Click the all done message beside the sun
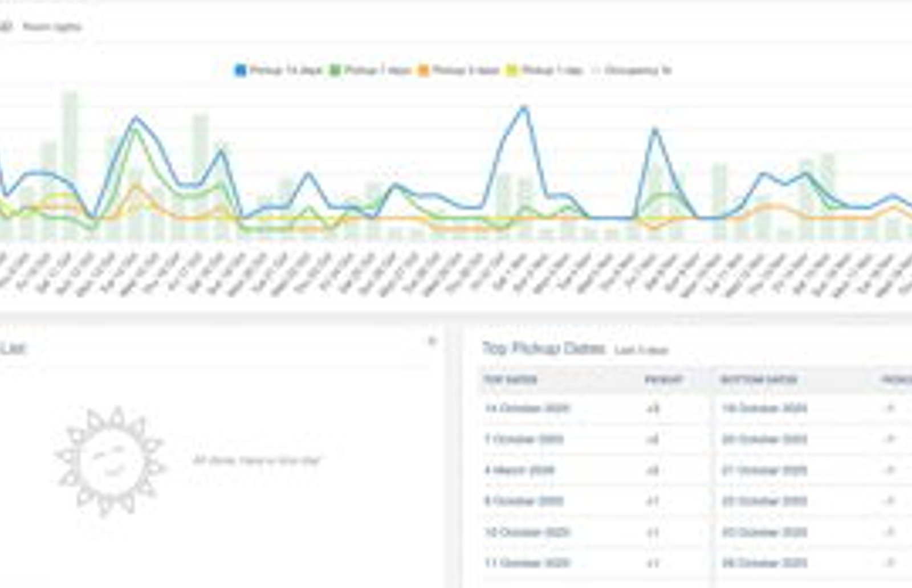Image resolution: width=912 pixels, height=588 pixels. click(x=257, y=460)
